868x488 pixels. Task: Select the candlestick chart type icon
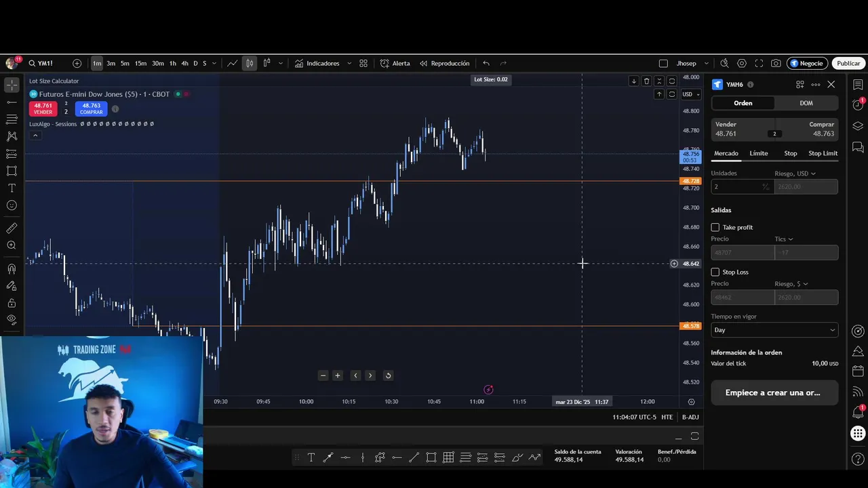250,63
